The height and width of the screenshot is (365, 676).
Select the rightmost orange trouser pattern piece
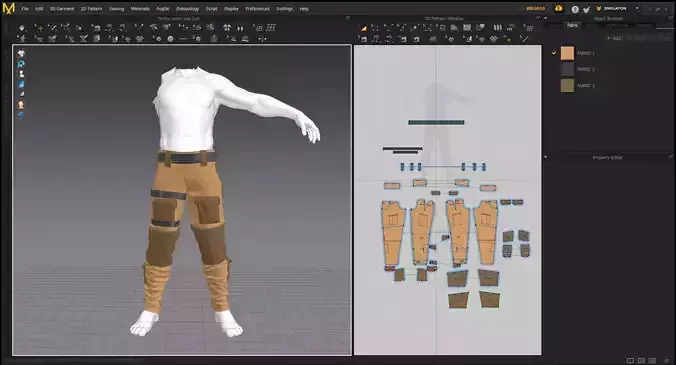pos(486,232)
